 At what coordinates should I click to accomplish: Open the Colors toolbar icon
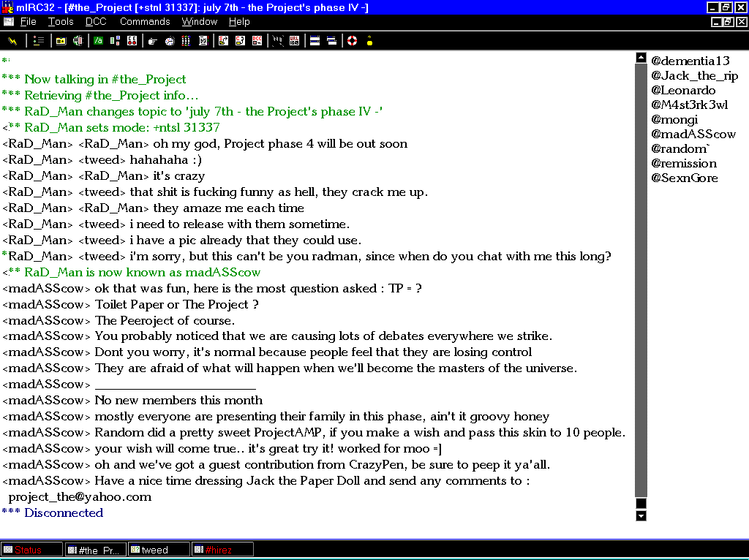186,41
